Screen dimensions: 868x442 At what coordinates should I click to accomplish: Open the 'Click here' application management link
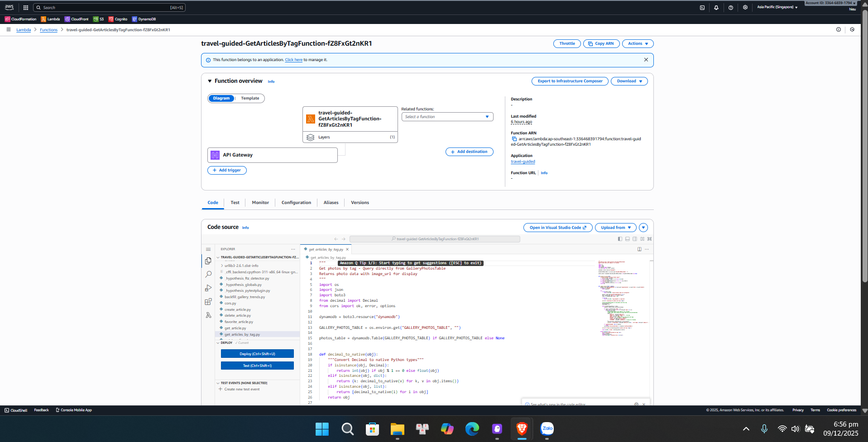tap(293, 59)
